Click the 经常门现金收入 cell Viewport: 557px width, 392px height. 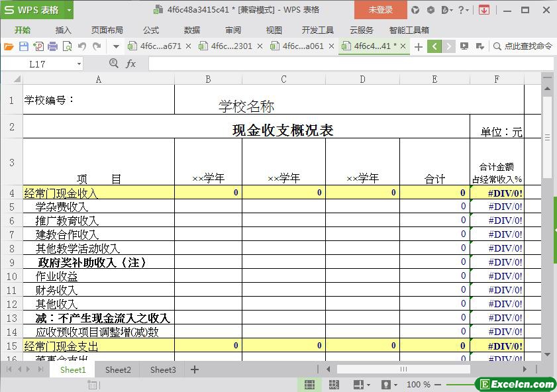99,193
